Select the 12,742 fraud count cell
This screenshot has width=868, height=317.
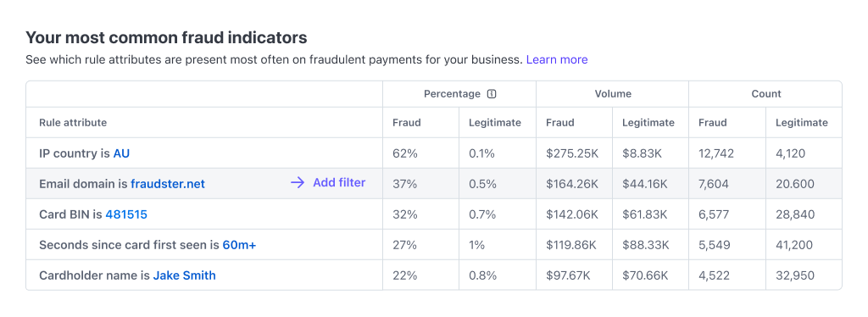(x=727, y=153)
